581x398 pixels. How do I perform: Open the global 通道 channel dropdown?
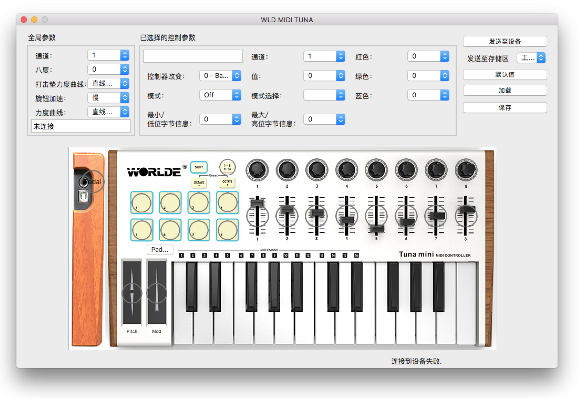point(108,55)
